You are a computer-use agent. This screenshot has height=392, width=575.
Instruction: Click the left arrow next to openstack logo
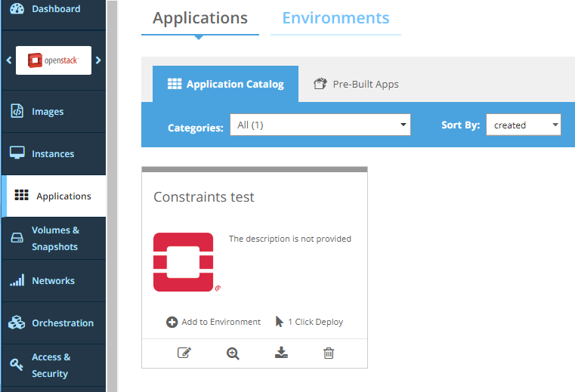[8, 60]
